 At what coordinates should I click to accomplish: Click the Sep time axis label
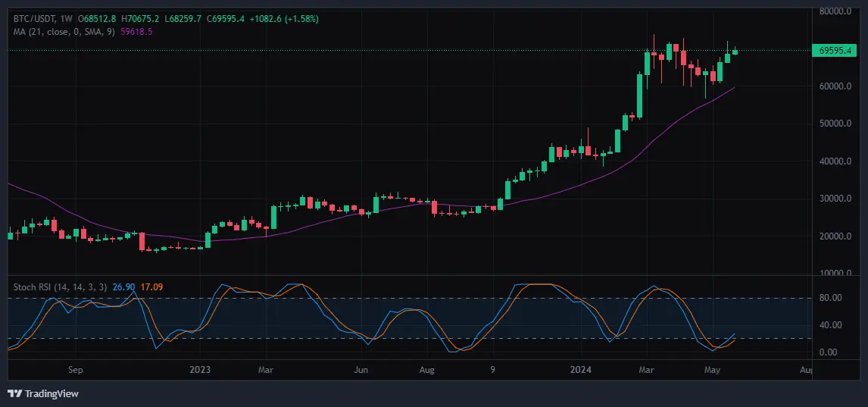pos(76,369)
